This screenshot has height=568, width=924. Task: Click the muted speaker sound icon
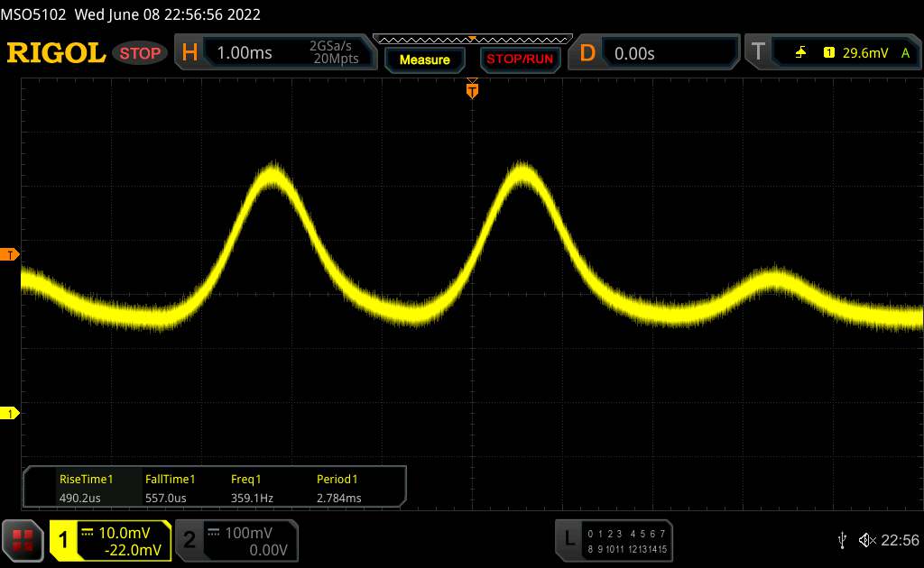[x=866, y=539]
